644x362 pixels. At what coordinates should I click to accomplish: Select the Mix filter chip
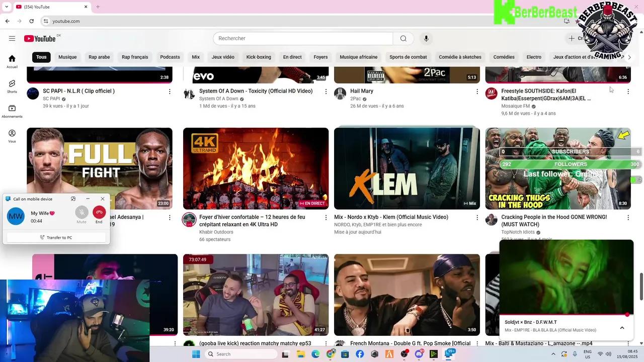(196, 57)
